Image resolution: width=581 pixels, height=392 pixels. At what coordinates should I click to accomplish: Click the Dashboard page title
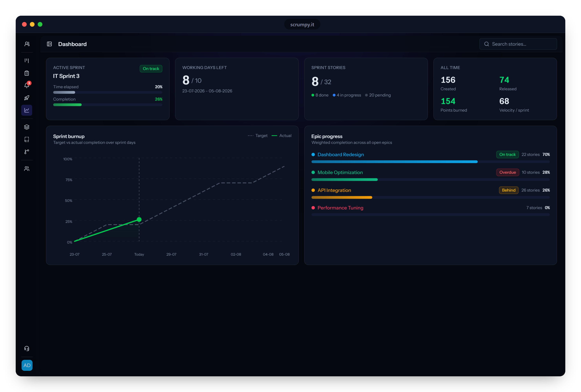[72, 44]
